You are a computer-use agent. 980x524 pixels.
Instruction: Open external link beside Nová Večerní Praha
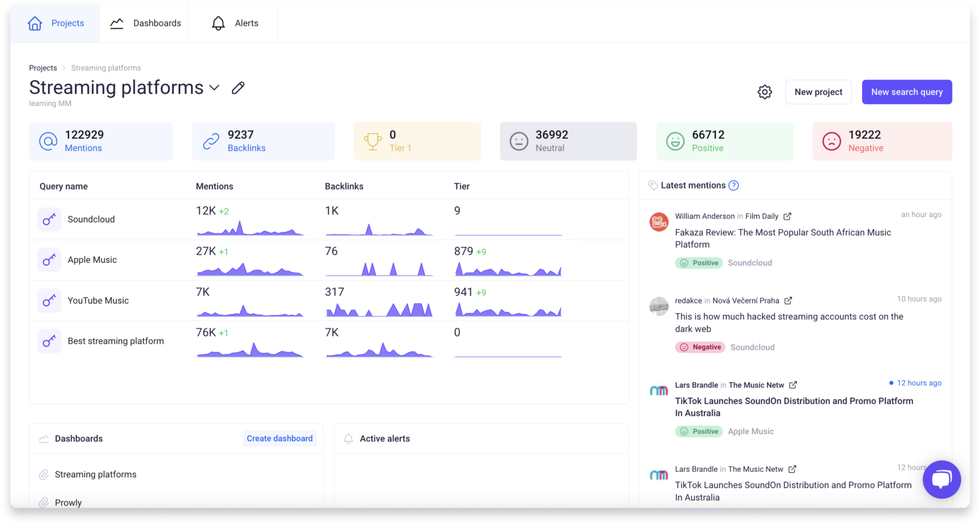[x=788, y=300]
